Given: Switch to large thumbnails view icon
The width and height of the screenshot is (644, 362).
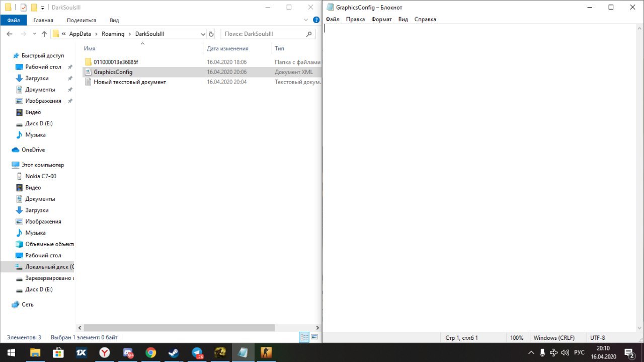Looking at the screenshot, I should pos(314,337).
